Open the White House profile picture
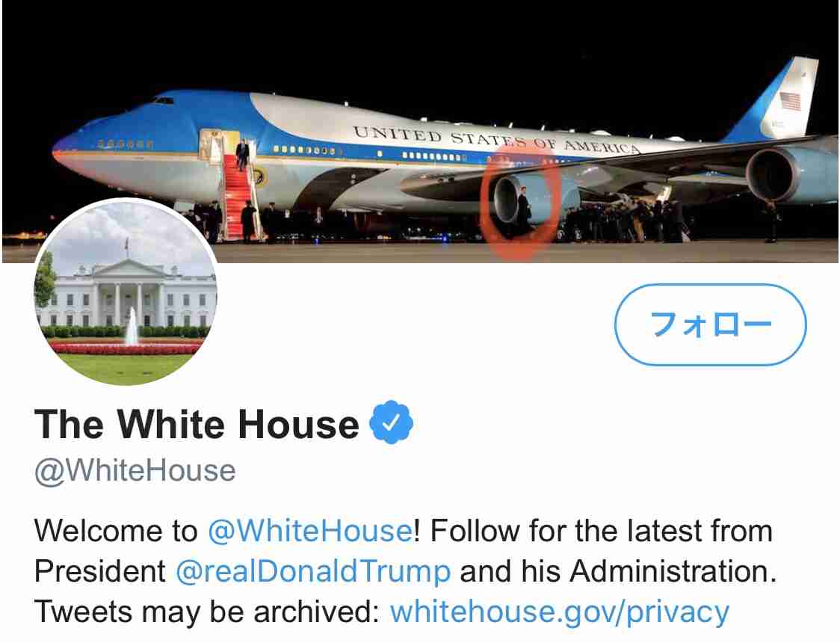 pos(126,292)
